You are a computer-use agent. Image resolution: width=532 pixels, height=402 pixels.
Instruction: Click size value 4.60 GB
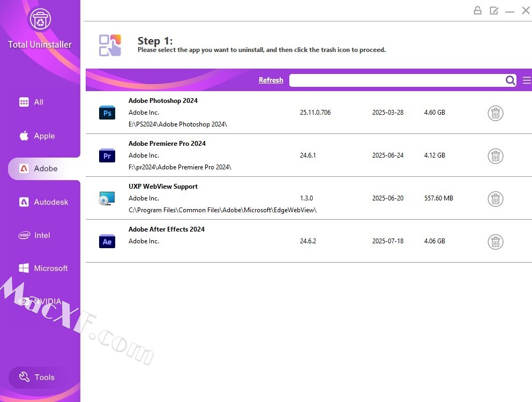pos(434,113)
